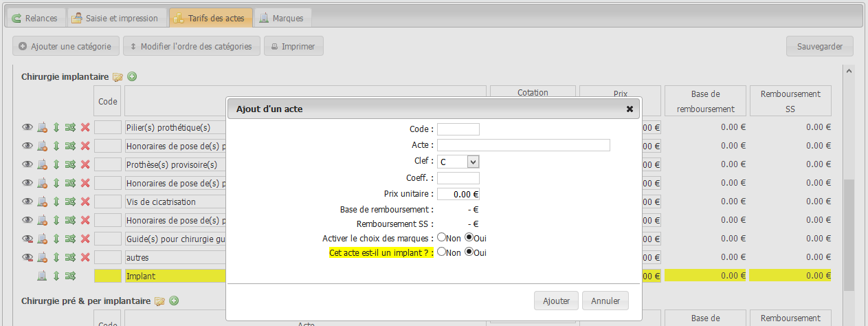This screenshot has width=868, height=326.
Task: Delete Prothèse(s) provisoire(s) with red X
Action: coord(85,164)
